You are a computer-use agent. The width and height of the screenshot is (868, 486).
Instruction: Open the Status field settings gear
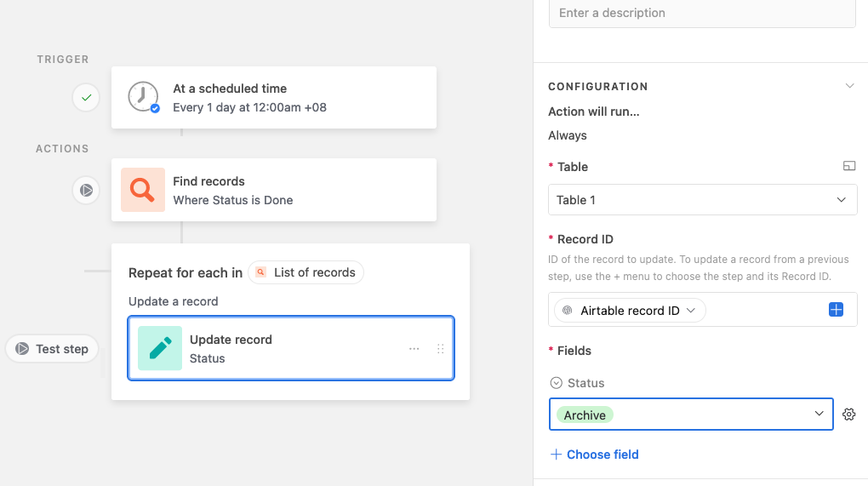click(848, 414)
